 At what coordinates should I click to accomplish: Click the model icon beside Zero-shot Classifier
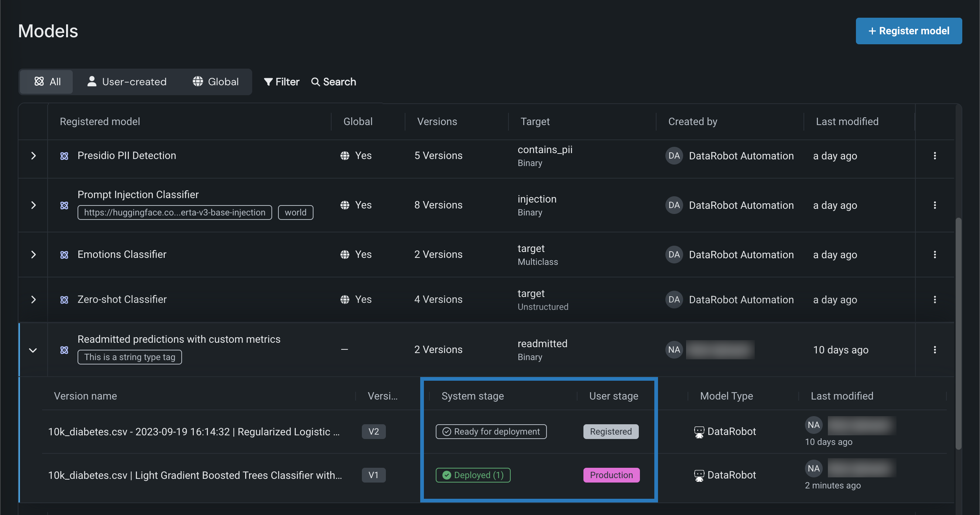pos(64,300)
